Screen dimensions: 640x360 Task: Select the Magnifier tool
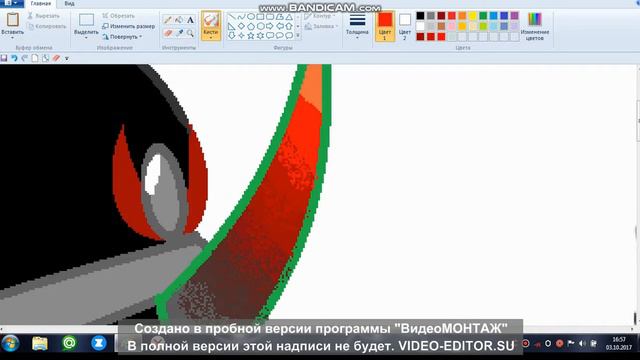pos(190,33)
